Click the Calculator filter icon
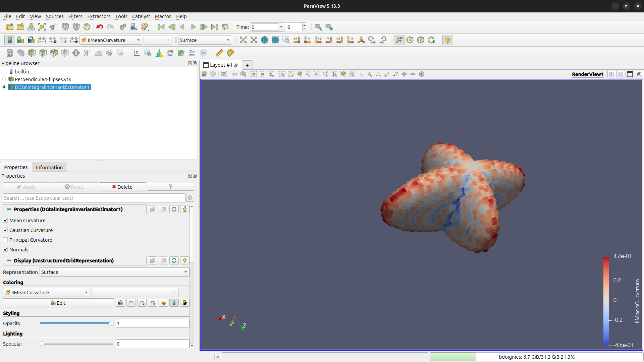Image resolution: width=644 pixels, height=362 pixels. point(10,53)
